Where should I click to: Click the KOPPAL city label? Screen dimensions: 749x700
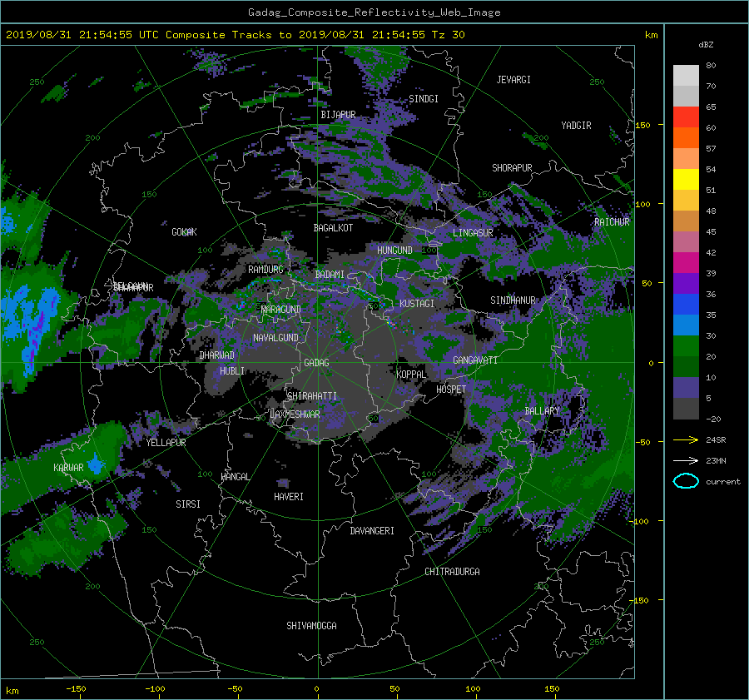click(411, 374)
